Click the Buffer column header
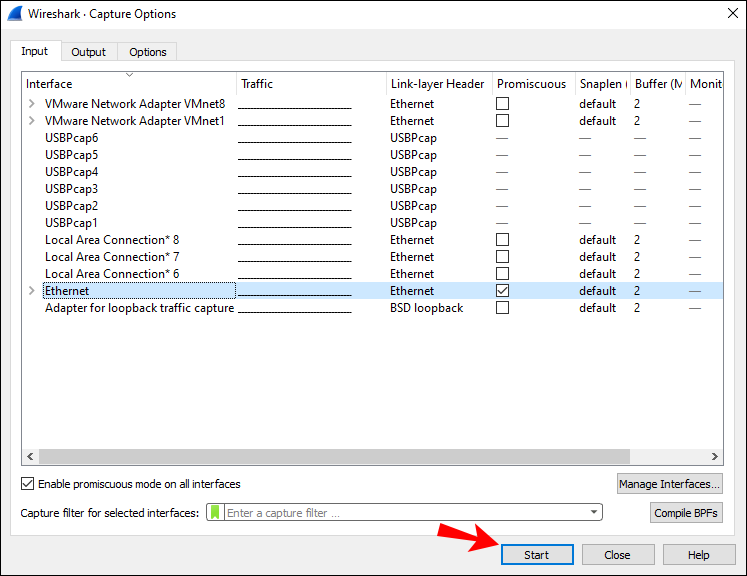This screenshot has width=747, height=576. pos(658,84)
